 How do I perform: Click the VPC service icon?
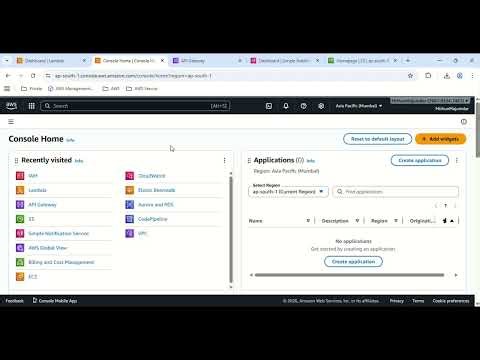130,233
